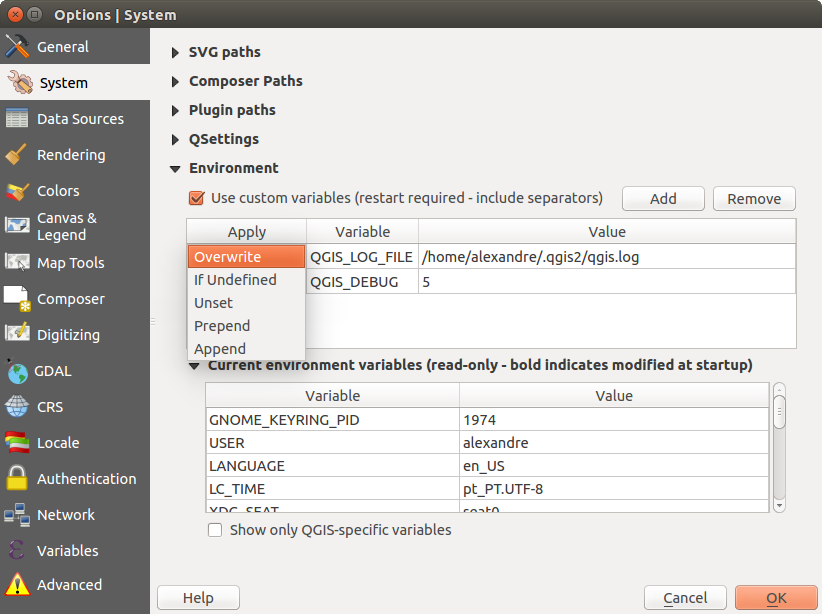Select Prepend in the Apply list
822x614 pixels.
click(x=222, y=326)
